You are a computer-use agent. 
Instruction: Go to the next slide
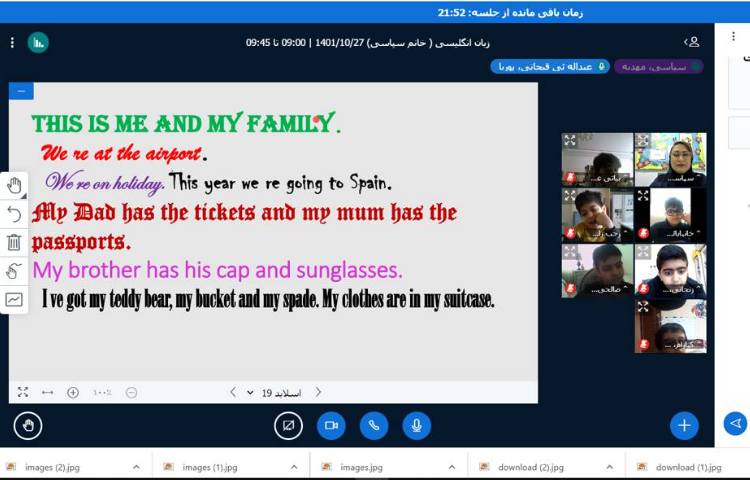point(233,392)
